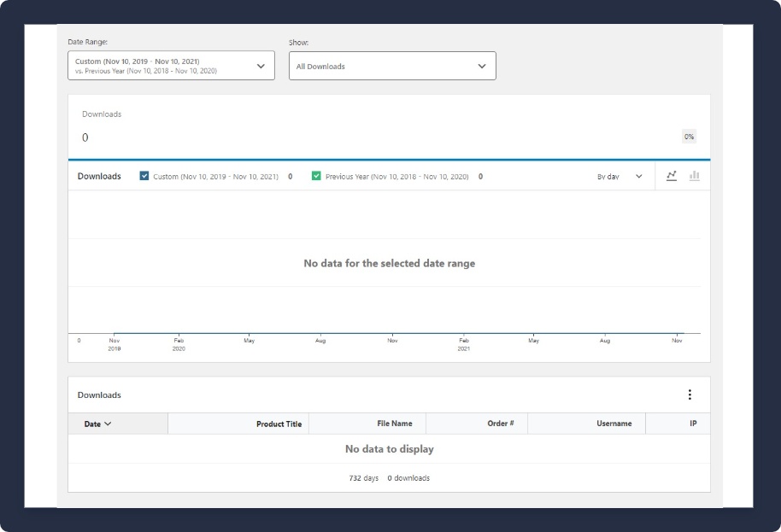781x532 pixels.
Task: Click the 732 days table summary
Action: (363, 478)
